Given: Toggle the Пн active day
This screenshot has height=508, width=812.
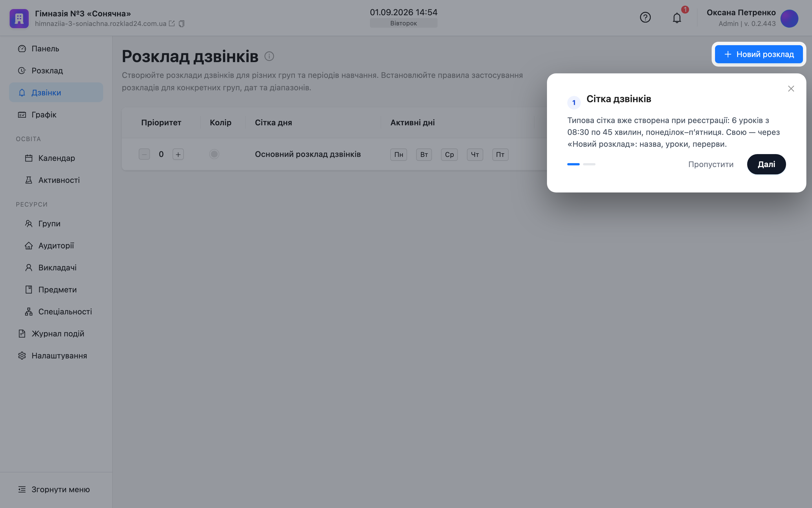Looking at the screenshot, I should coord(399,155).
